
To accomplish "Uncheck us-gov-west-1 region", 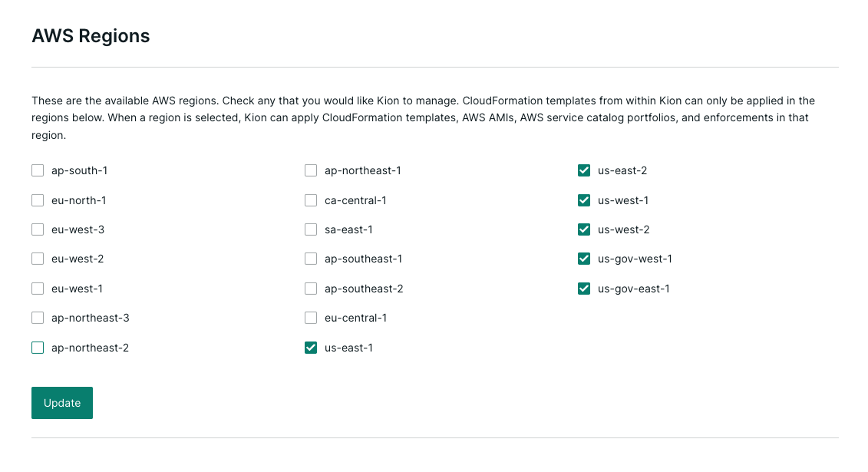I will coord(584,259).
